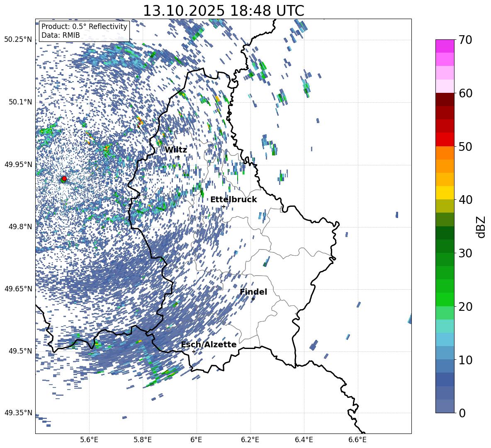Click the Findel station cross marker
The image size is (491, 448).
click(x=253, y=299)
